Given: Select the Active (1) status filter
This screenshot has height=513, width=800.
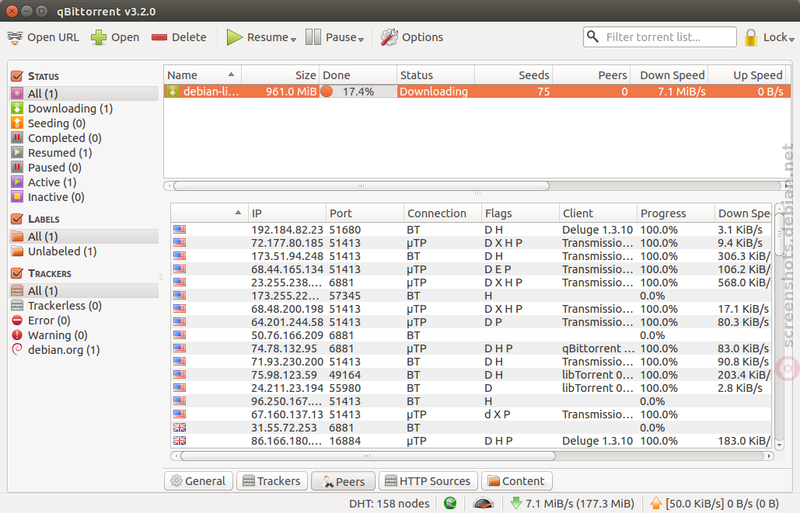Looking at the screenshot, I should pyautogui.click(x=52, y=182).
